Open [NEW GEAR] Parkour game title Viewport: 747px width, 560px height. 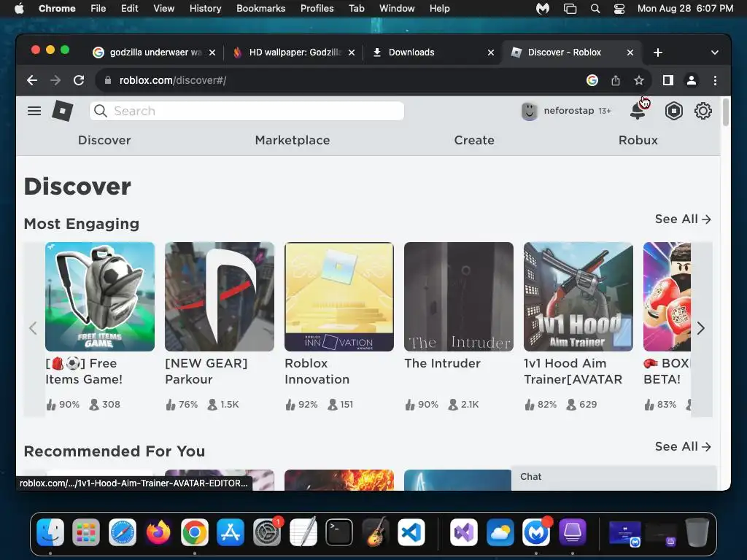(206, 371)
